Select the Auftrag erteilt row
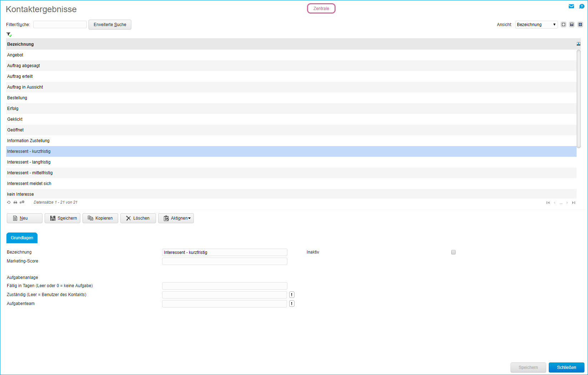Viewport: 588px width, 375px height. coord(291,76)
